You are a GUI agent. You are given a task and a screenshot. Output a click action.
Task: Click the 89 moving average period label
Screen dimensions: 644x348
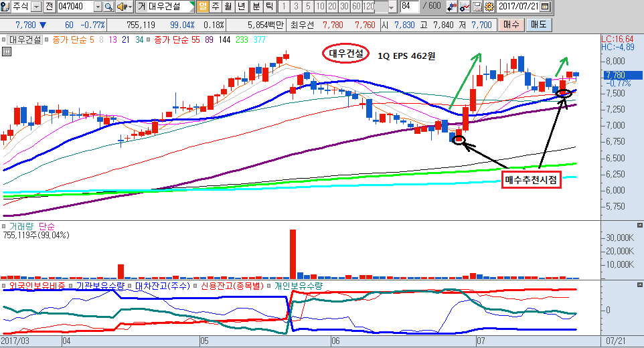(x=209, y=39)
